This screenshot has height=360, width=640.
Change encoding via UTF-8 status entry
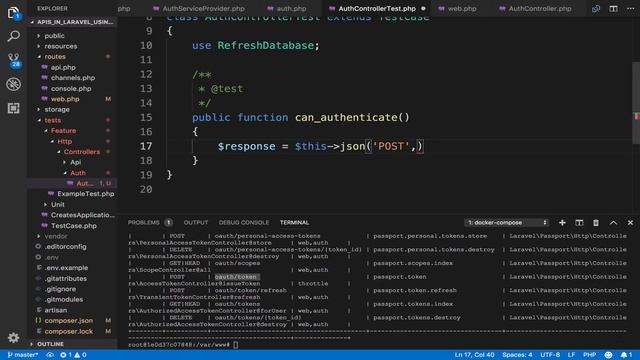(x=550, y=355)
